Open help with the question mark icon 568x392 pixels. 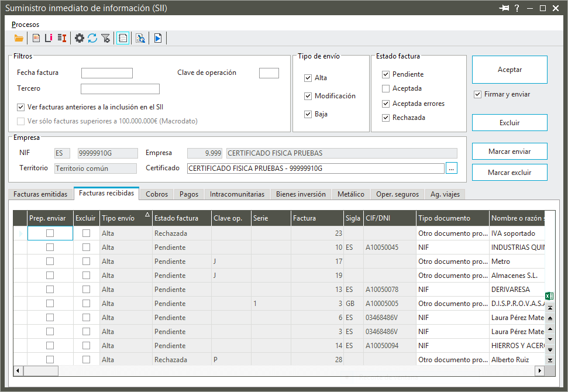517,8
